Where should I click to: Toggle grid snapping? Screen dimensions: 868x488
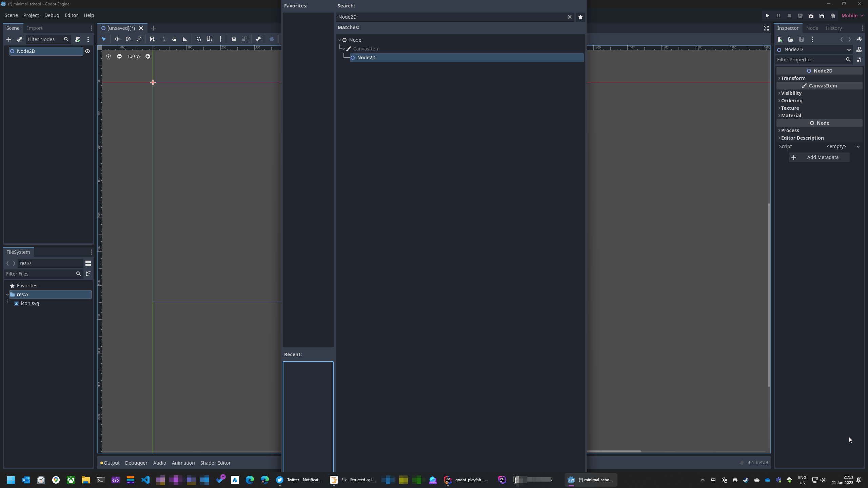tap(210, 39)
